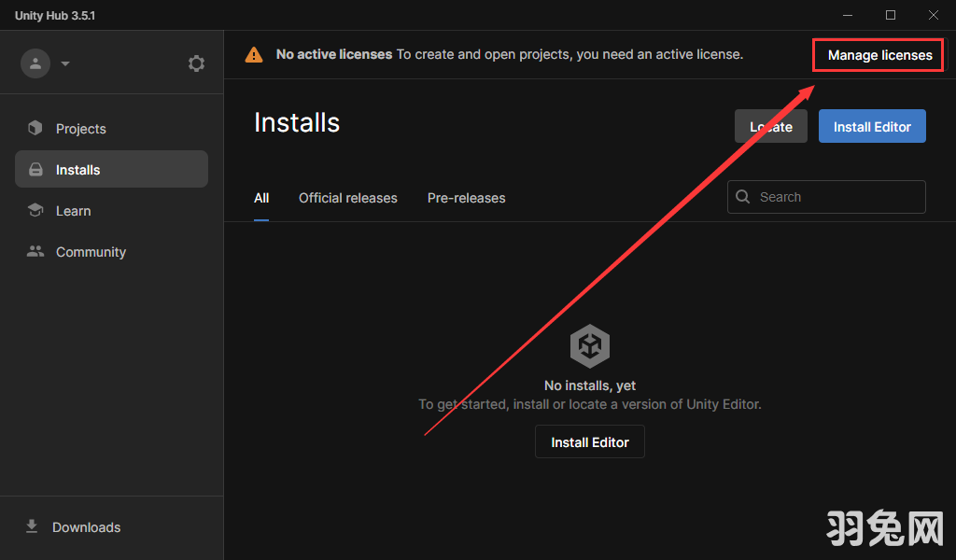
Task: Click the orange license warning triangle icon
Action: [x=254, y=55]
